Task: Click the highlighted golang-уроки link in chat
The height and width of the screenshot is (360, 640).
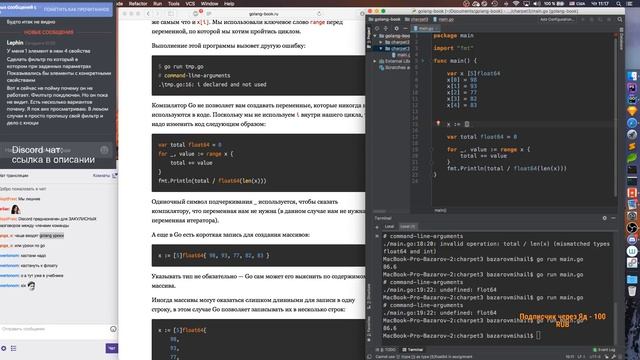Action: coord(51,236)
